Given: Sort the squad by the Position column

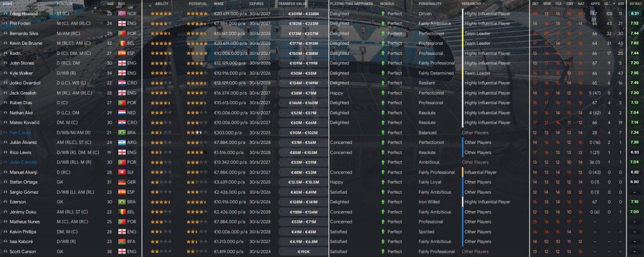Looking at the screenshot, I should [65, 4].
